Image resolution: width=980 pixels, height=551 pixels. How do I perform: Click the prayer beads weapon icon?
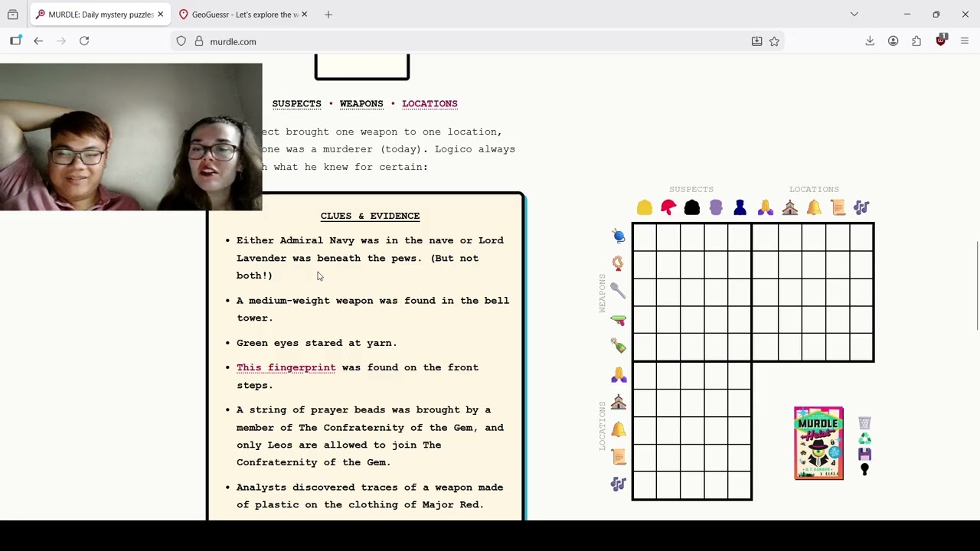[619, 263]
